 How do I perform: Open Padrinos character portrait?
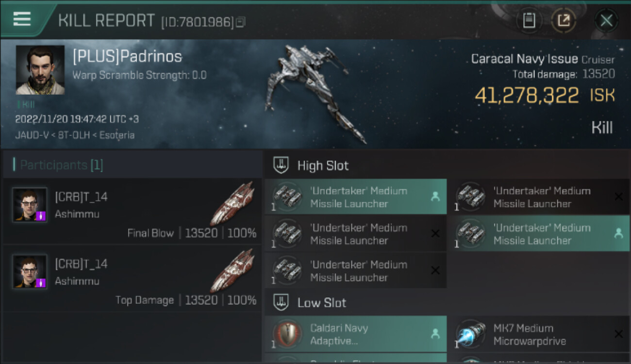40,70
